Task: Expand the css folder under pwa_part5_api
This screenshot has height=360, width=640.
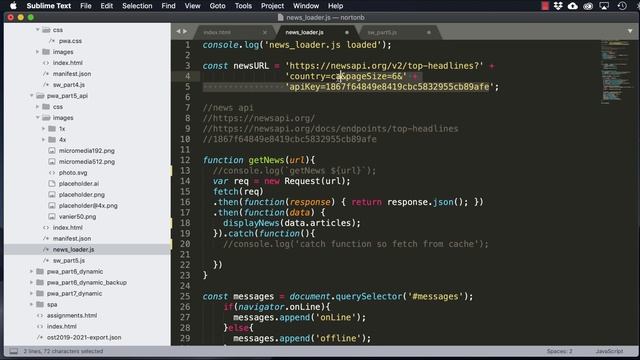Action: tap(38, 107)
